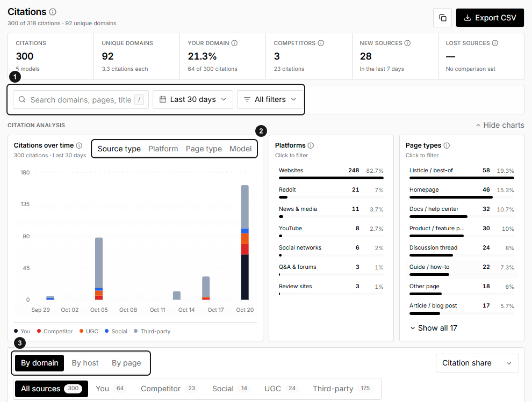
Task: Filter by Discussion thread page type
Action: coord(462,250)
